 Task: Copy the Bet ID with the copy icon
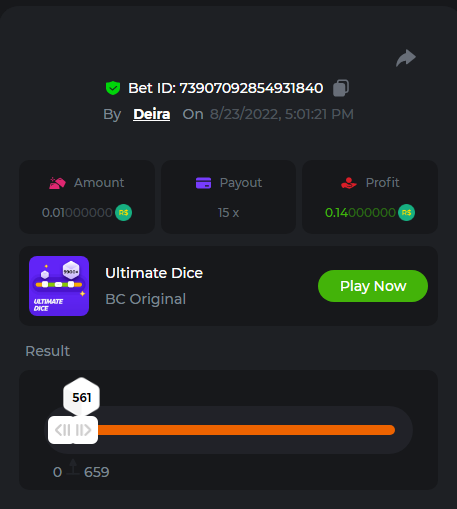[x=341, y=88]
